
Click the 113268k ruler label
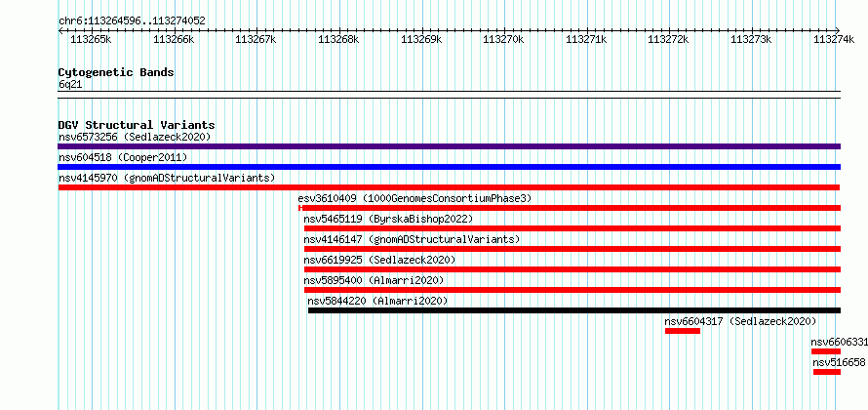click(338, 39)
